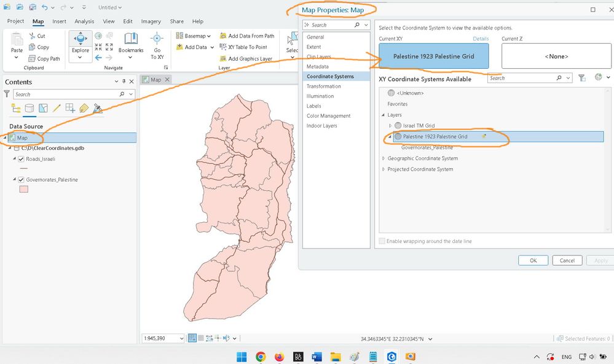Click the Details link for Current XY
Viewport: 614px width, 364px height.
481,39
